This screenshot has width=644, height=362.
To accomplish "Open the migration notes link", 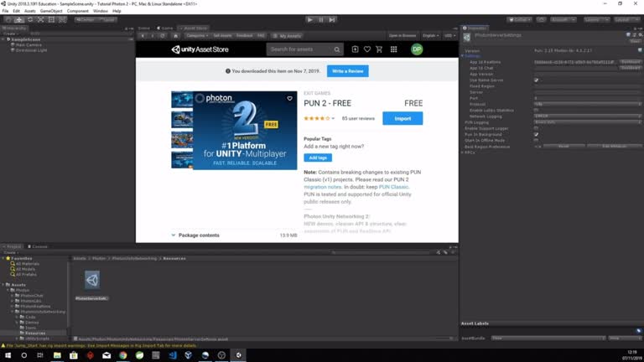I will (322, 187).
